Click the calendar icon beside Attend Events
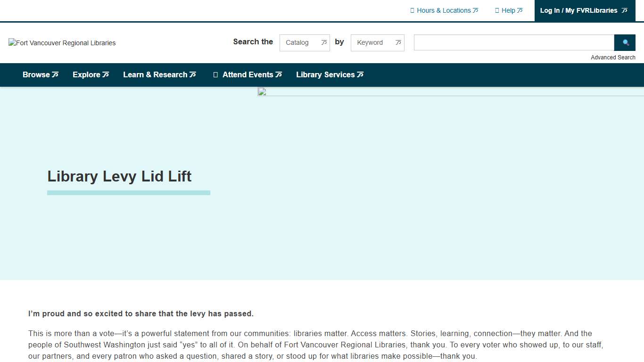The width and height of the screenshot is (644, 362). coord(215,74)
